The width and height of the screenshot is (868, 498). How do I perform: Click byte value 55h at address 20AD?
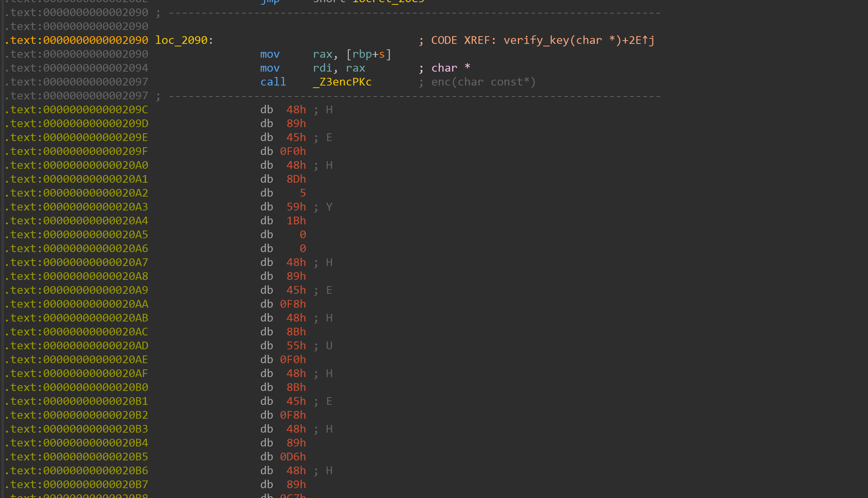296,346
